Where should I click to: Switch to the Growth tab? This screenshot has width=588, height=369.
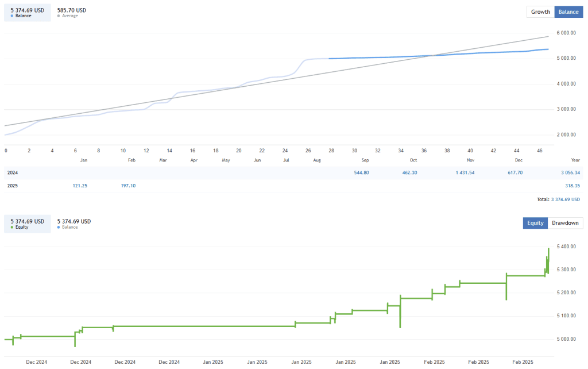click(540, 11)
